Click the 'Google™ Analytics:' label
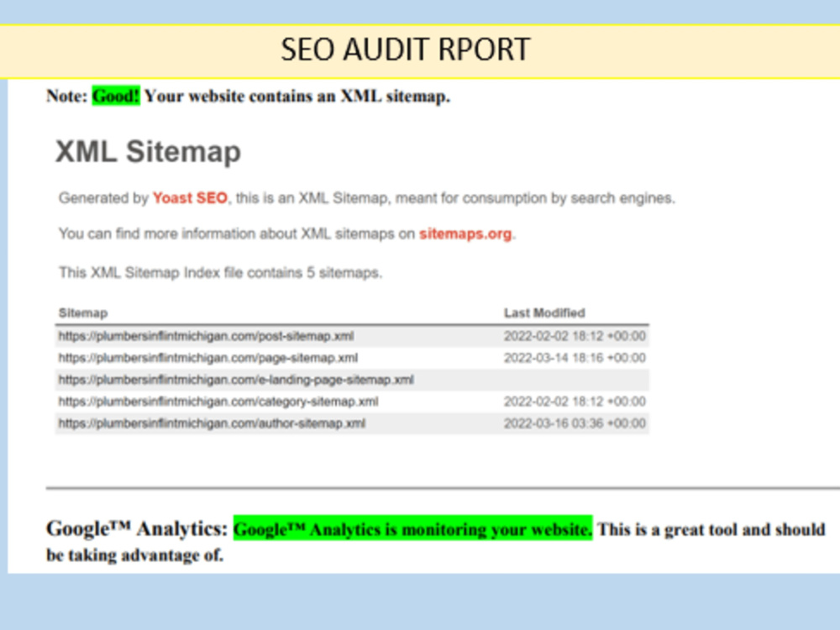Screen dimensions: 840x630 pos(137,528)
